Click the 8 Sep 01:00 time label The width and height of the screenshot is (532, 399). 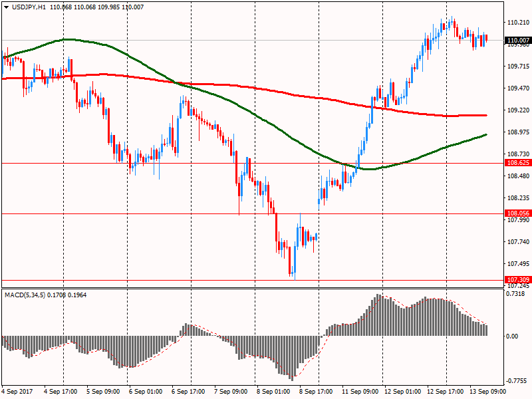(x=273, y=392)
